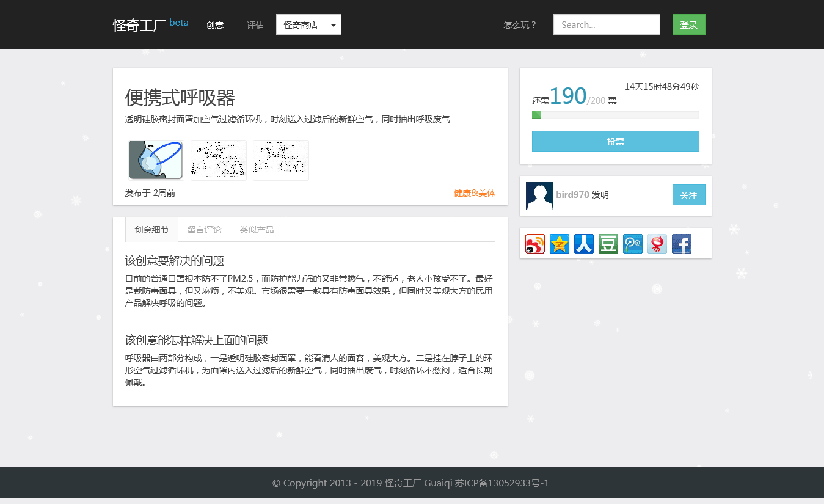Click the footer copyright text

[x=411, y=483]
